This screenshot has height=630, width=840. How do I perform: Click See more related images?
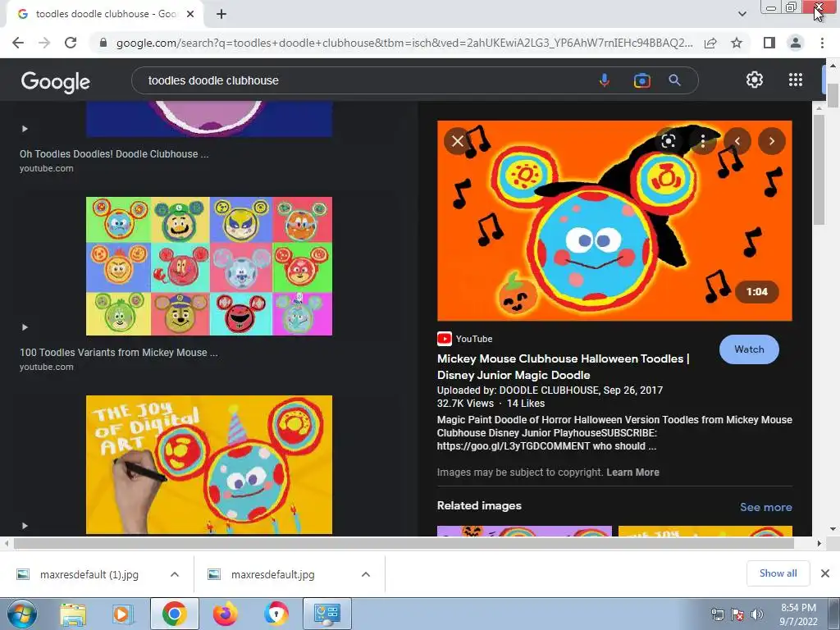765,507
